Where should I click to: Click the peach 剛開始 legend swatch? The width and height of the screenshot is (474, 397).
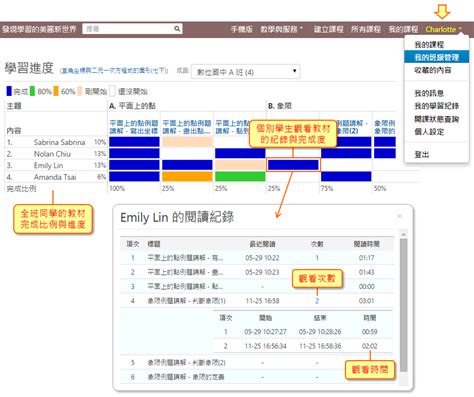[79, 91]
